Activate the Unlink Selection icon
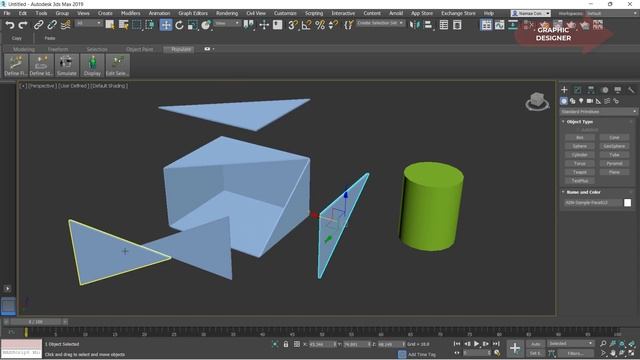This screenshot has height=360, width=640. (x=52, y=25)
